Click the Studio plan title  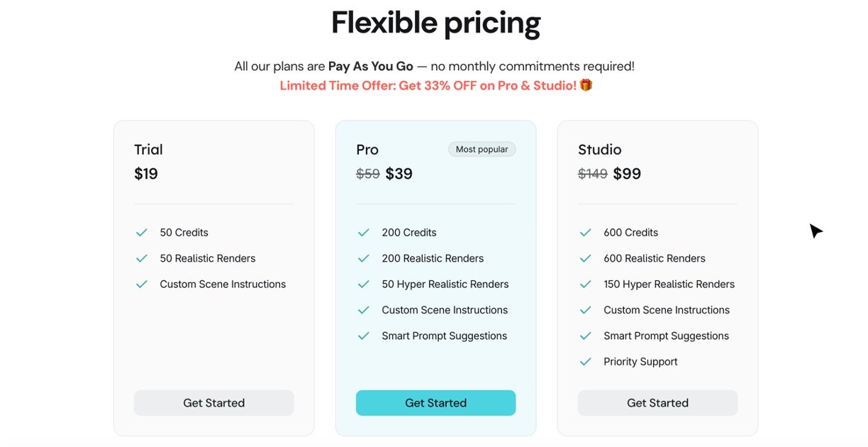tap(599, 149)
